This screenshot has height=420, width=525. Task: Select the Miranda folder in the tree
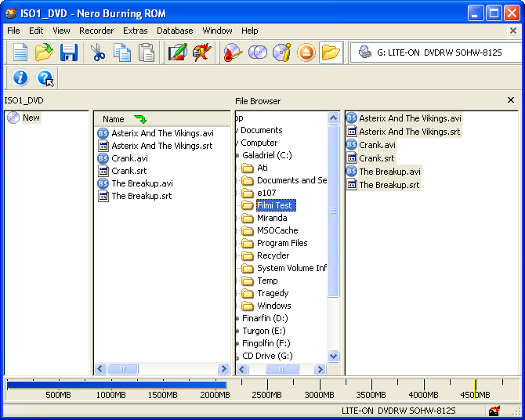click(264, 218)
